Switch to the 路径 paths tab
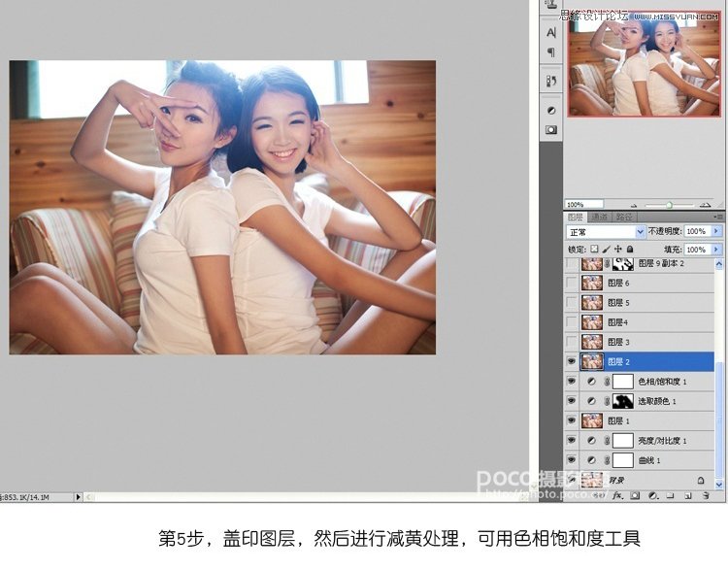728x570 pixels. click(624, 217)
